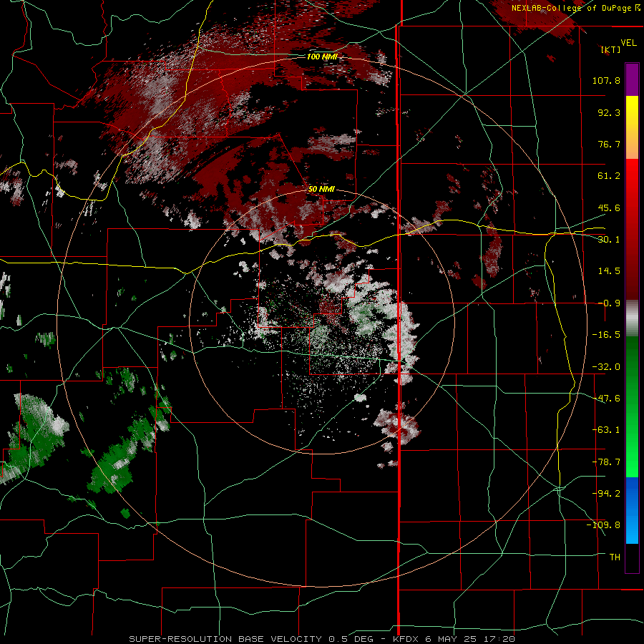Screen dimensions: 644x644
Task: Click the 107.8 value on velocity scale
Action: pyautogui.click(x=606, y=80)
